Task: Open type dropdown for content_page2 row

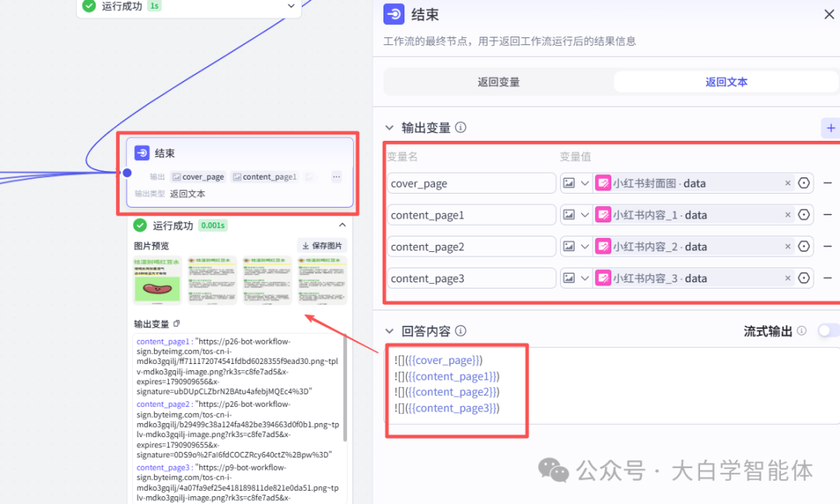Action: pyautogui.click(x=576, y=247)
